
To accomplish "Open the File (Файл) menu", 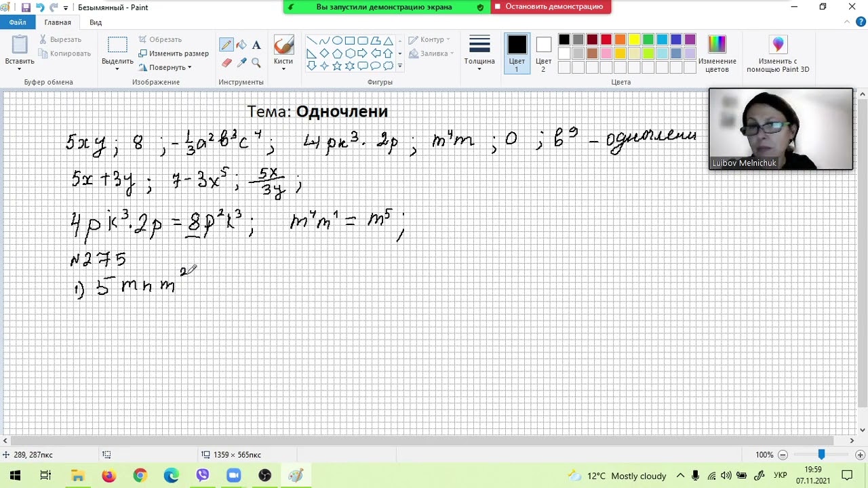I will click(18, 22).
